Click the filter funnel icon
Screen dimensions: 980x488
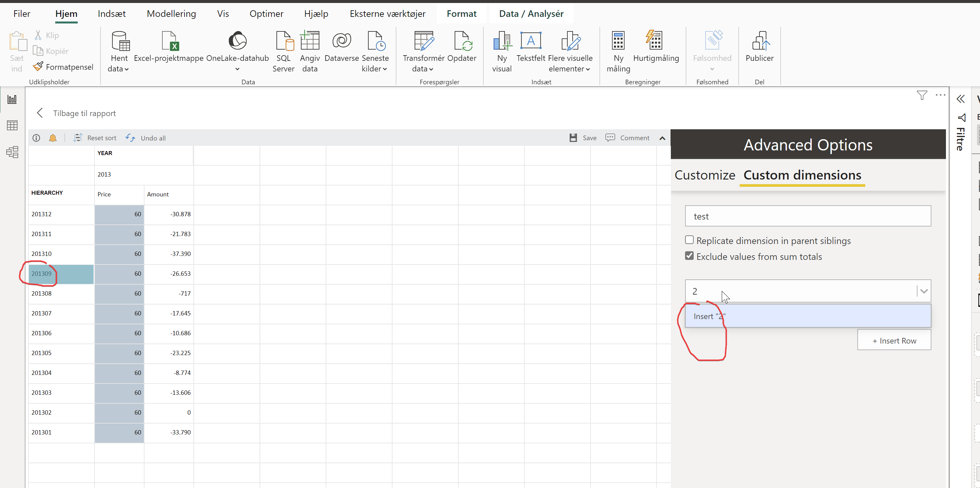[x=922, y=95]
